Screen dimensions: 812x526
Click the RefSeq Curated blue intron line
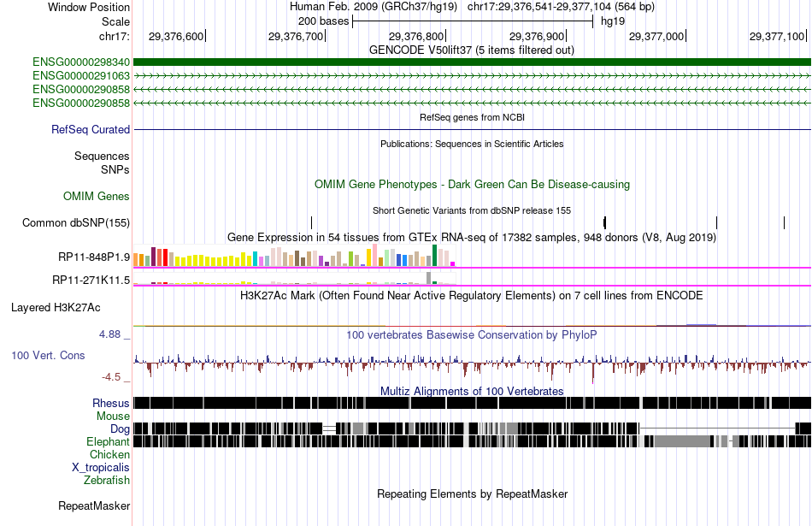[x=472, y=129]
